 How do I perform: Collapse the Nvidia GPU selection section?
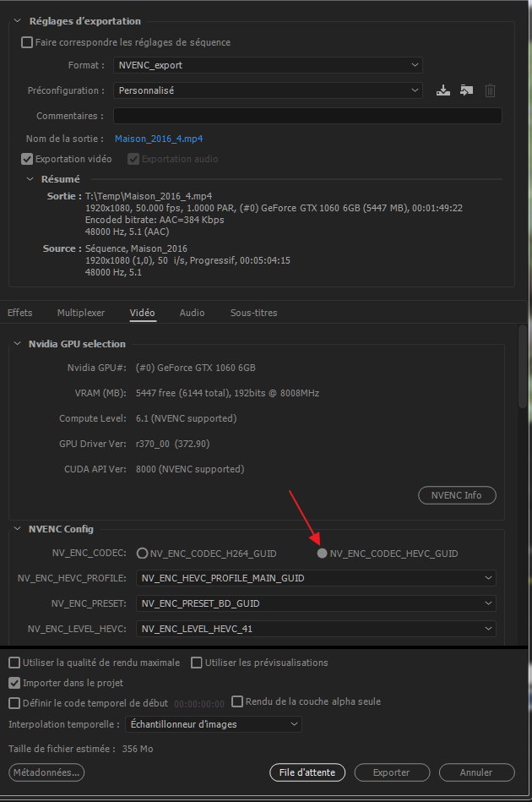(18, 344)
